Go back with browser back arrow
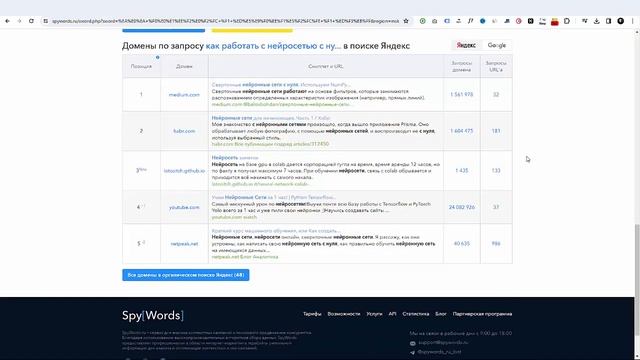Image resolution: width=640 pixels, height=360 pixels. click(7, 21)
